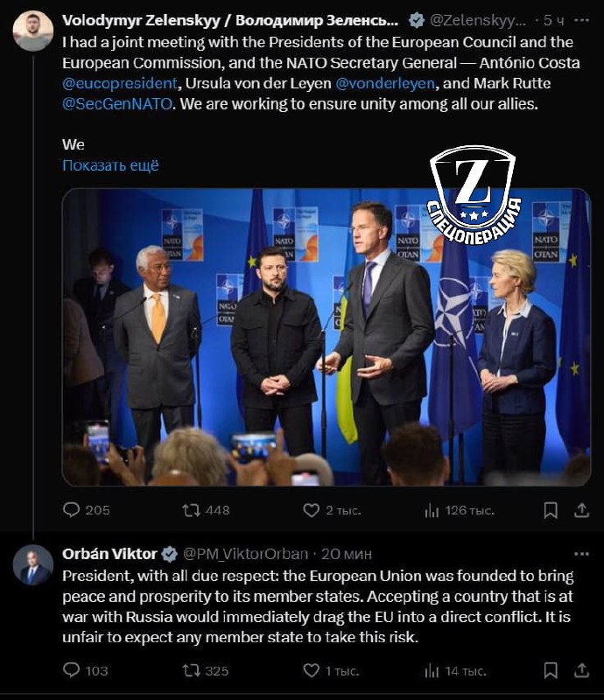Open more options on Zelenskyy's post
Viewport: 604px width, 700px height.
click(581, 19)
